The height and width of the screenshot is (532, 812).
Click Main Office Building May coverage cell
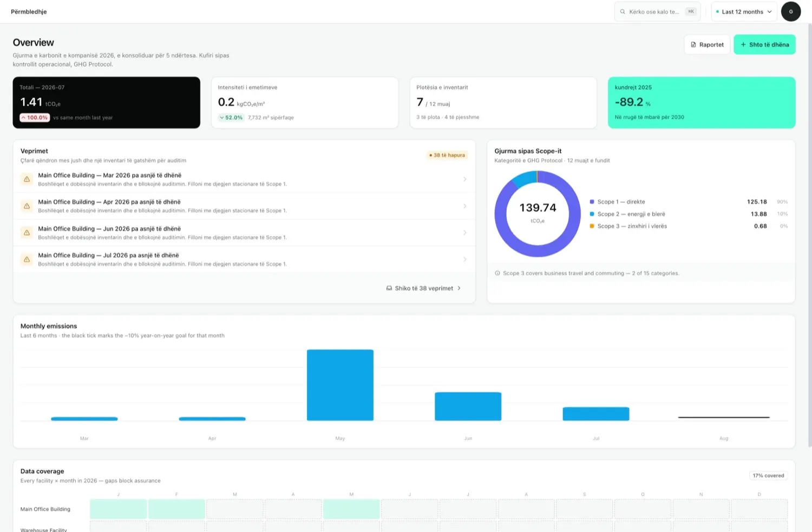(x=351, y=509)
